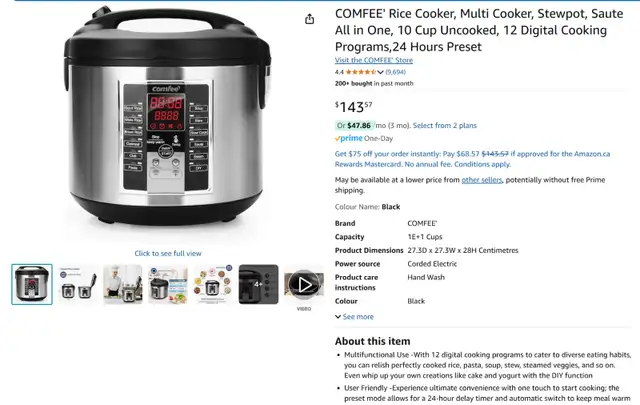Show the cooking programs circle thumbnail
Viewport: 640px width, 405px height.
pyautogui.click(x=213, y=285)
